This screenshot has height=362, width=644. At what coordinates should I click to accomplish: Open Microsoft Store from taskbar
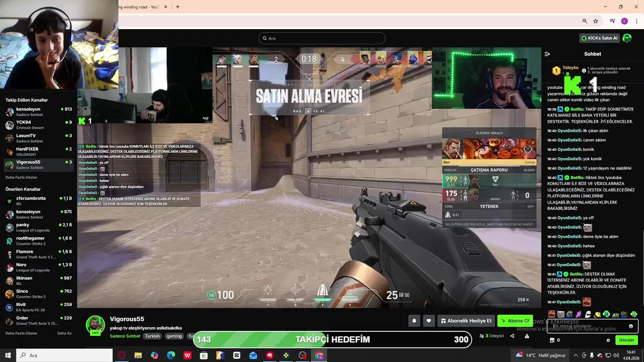tap(204, 355)
